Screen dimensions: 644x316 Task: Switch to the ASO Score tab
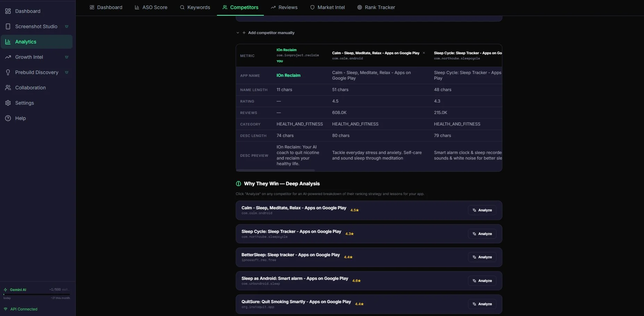click(x=151, y=7)
